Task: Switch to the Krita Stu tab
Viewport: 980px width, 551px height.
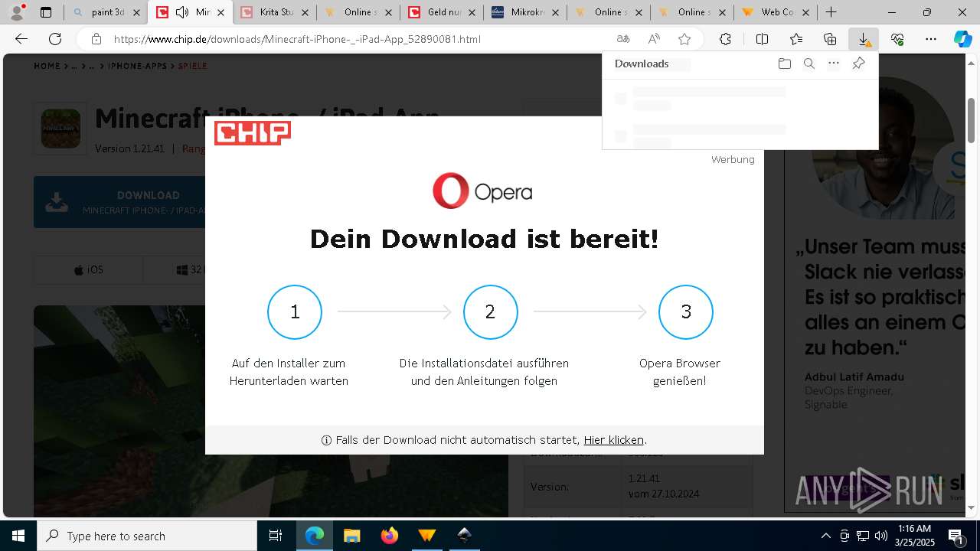Action: coord(274,12)
